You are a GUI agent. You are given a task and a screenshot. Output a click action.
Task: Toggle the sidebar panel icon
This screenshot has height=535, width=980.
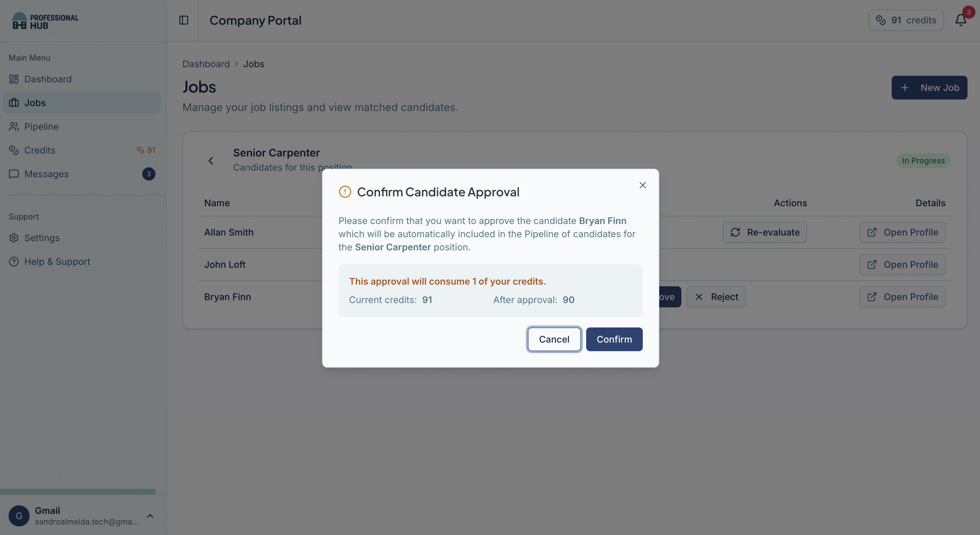click(x=184, y=20)
